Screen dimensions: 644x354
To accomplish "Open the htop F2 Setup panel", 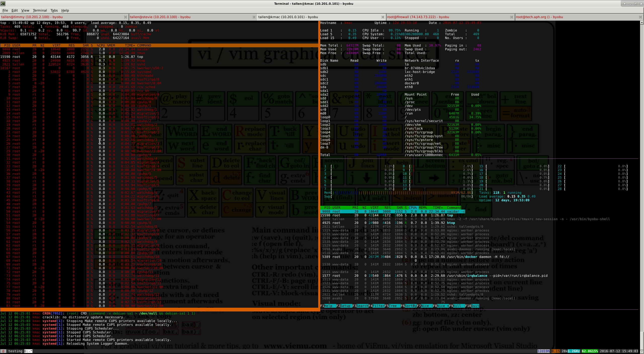I will tap(345, 306).
